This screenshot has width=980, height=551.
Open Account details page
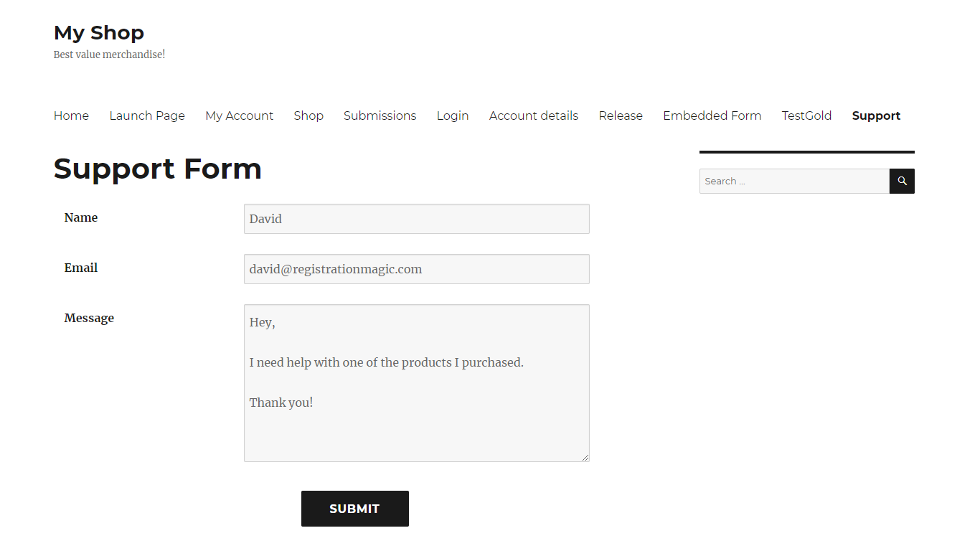(534, 116)
